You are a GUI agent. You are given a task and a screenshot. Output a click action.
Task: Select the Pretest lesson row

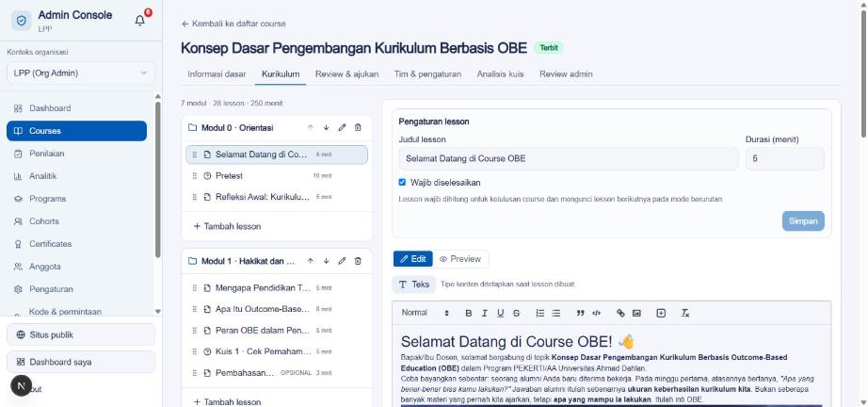click(277, 175)
